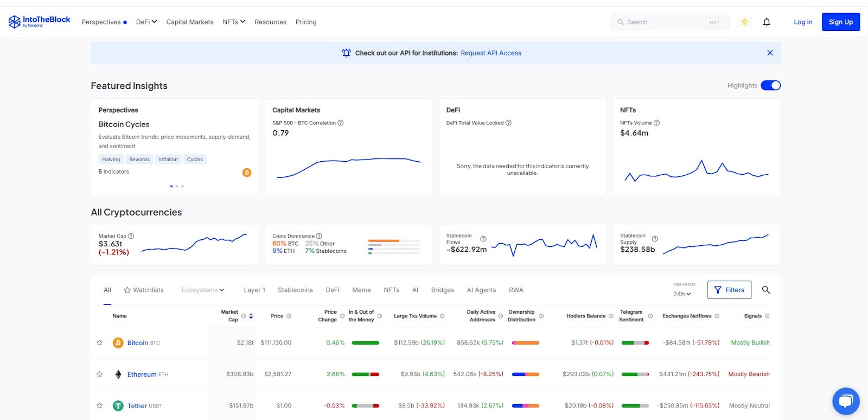
Task: Open the table search magnifier
Action: pos(766,290)
